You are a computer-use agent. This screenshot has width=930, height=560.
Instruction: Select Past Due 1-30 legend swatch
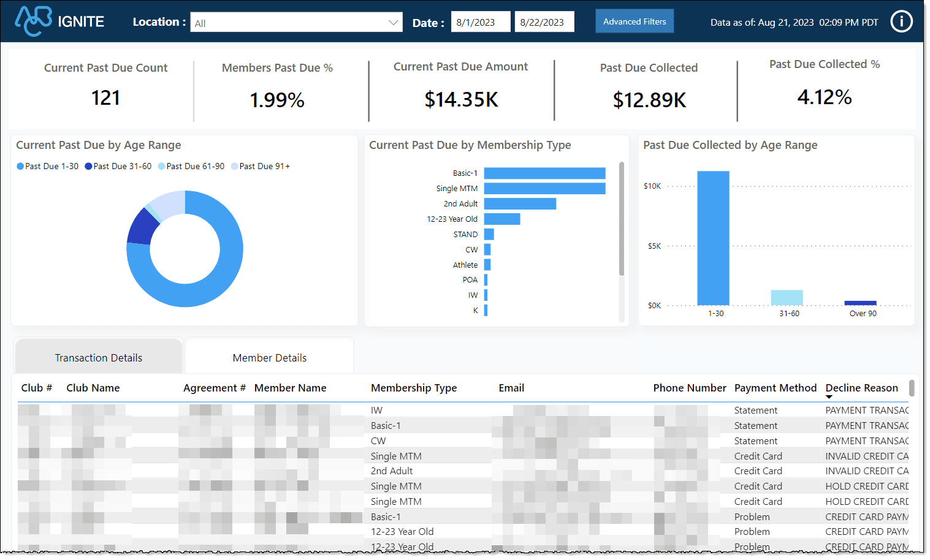point(20,166)
